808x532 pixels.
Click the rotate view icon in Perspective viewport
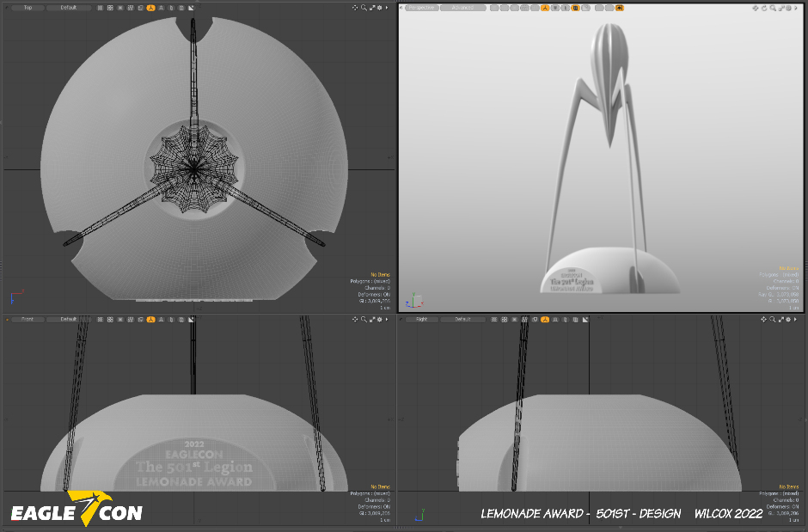pos(763,8)
